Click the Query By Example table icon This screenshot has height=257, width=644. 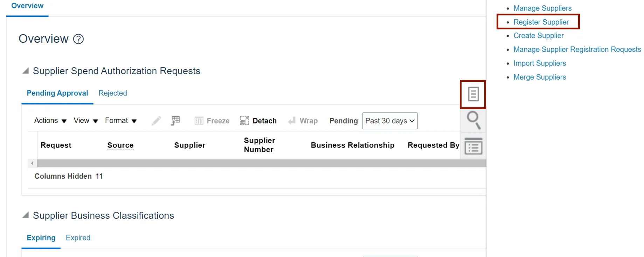point(175,121)
